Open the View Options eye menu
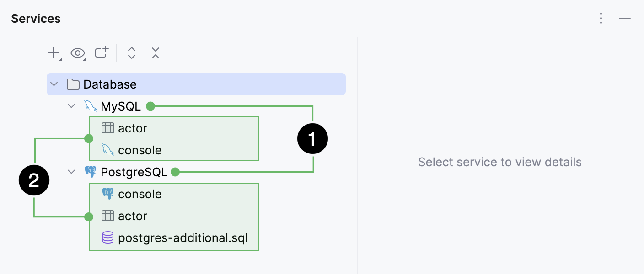This screenshot has width=644, height=274. [77, 53]
